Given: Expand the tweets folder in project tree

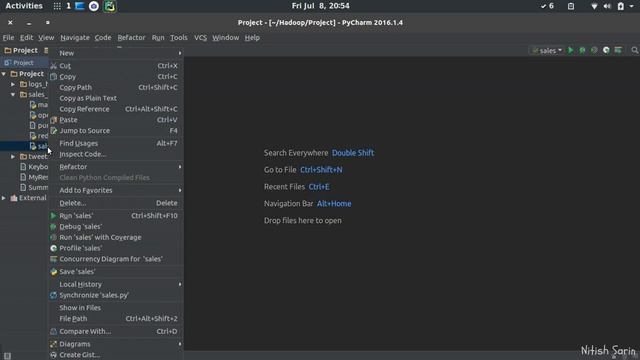Looking at the screenshot, I should tap(13, 156).
